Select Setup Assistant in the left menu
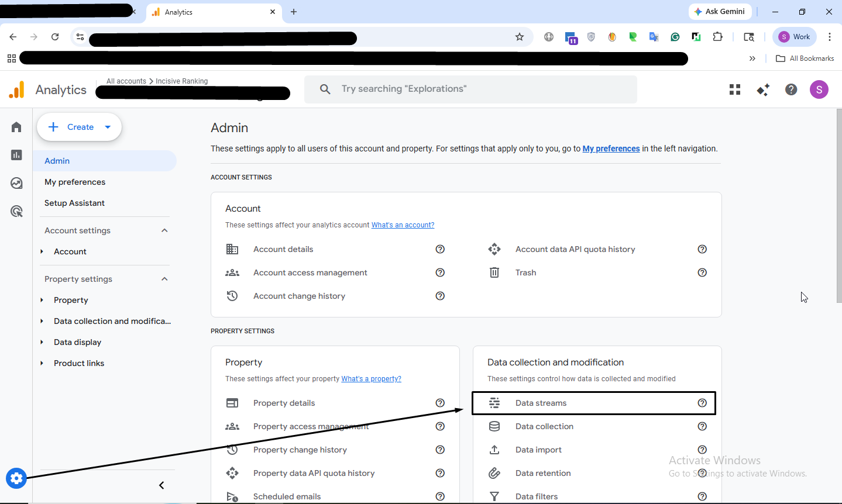This screenshot has width=842, height=504. 74,203
